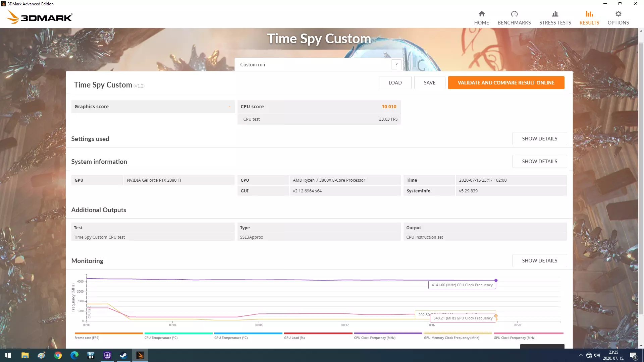Screen dimensions: 644x362
Task: Open the Home gauge icon
Action: tap(481, 14)
